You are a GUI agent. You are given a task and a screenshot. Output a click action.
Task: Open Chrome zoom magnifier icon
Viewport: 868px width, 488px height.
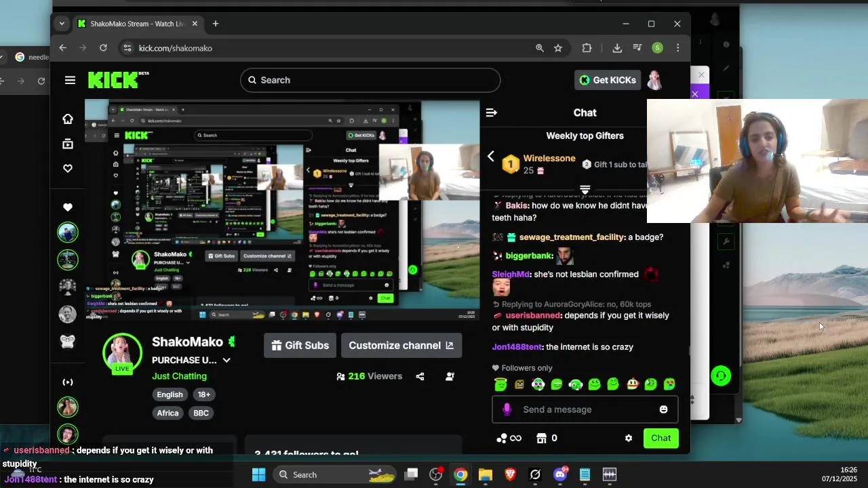pos(540,48)
